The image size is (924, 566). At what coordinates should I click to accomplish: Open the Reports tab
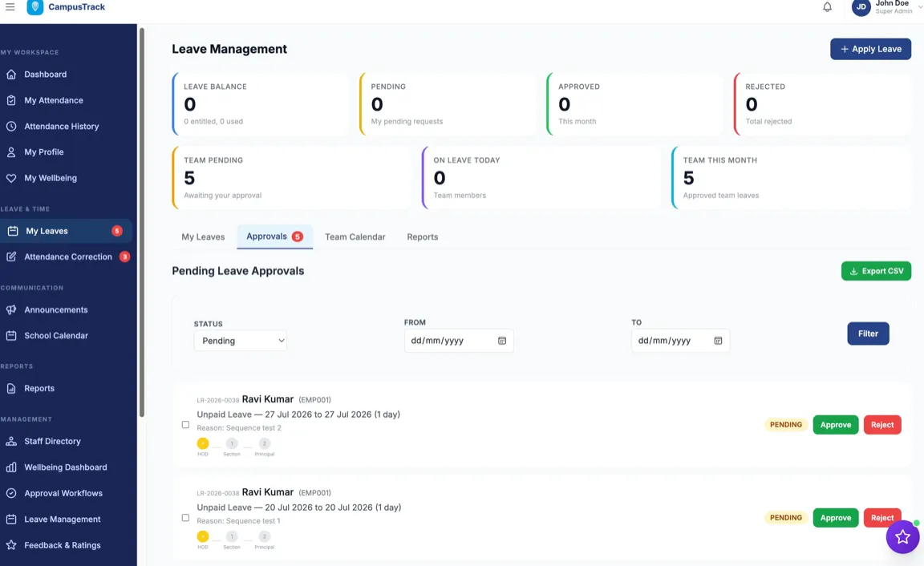[423, 237]
